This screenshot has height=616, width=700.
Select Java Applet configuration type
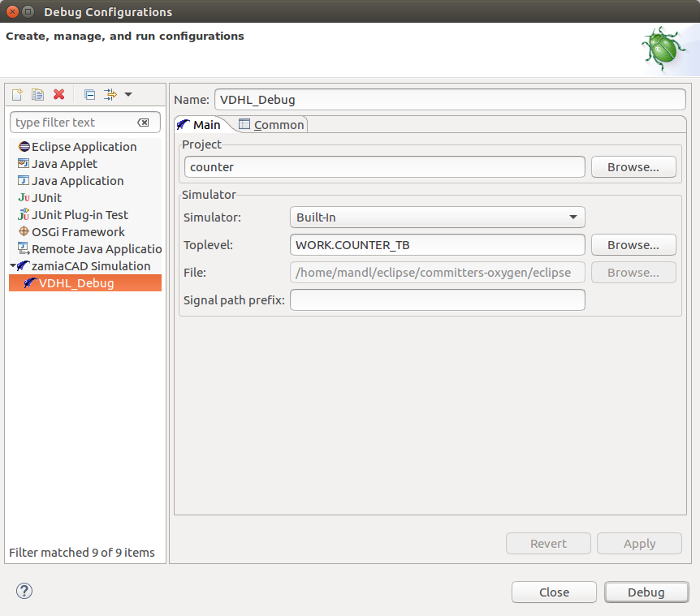pos(64,164)
